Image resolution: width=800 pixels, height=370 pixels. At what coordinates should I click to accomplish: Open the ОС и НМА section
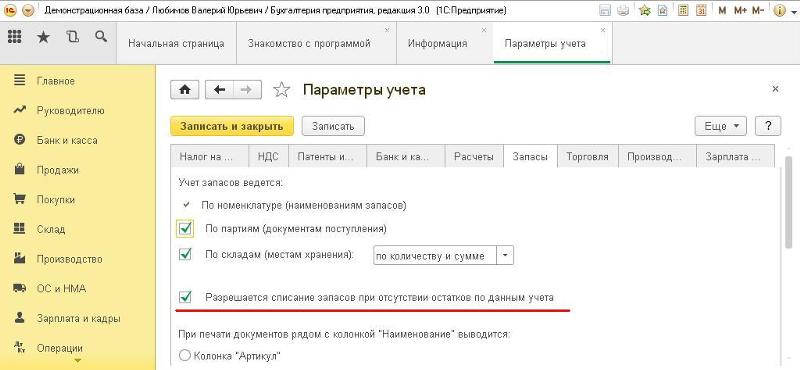click(x=61, y=288)
